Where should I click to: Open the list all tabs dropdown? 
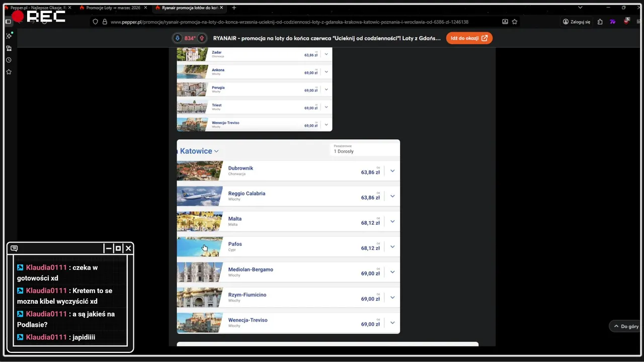pyautogui.click(x=580, y=8)
